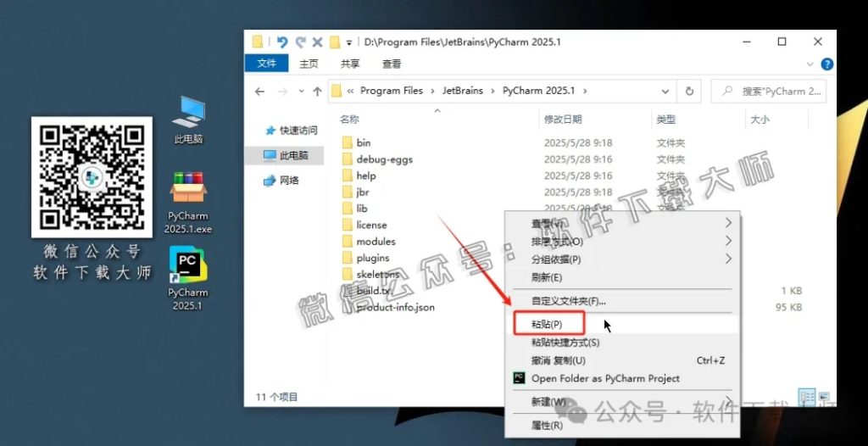Select the license folder
Viewport: 868px width, 446px height.
[x=364, y=226]
